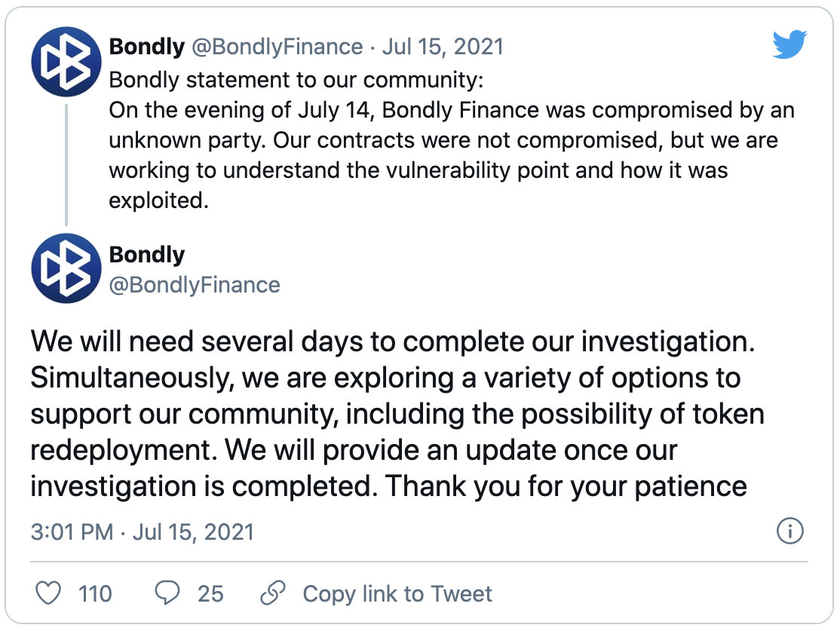Click bold Bondly name in main tweet
Screen dimensions: 840x631
pyautogui.click(x=147, y=255)
